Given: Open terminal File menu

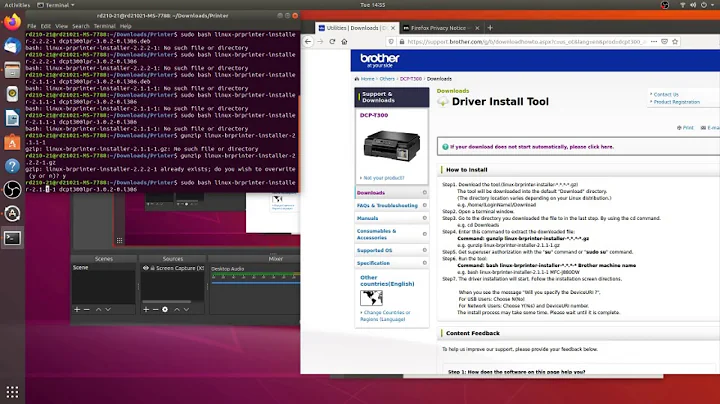Looking at the screenshot, I should pyautogui.click(x=31, y=26).
